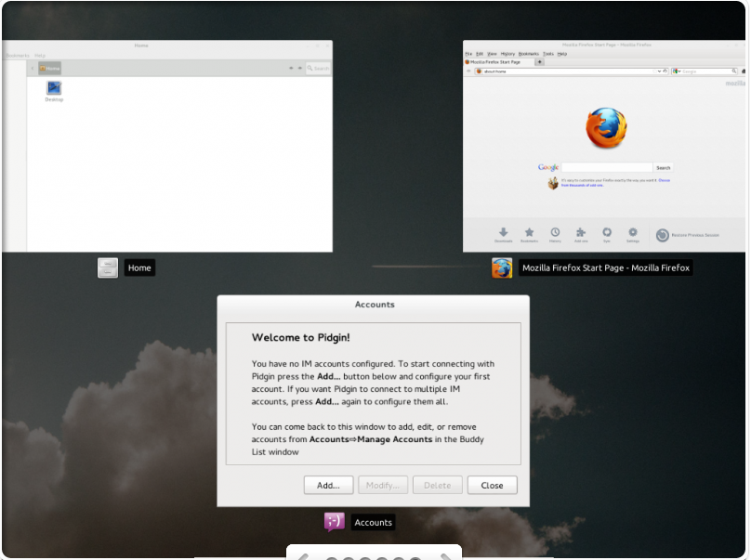Click Close button in Accounts dialog
Screen dimensions: 751x560
492,485
